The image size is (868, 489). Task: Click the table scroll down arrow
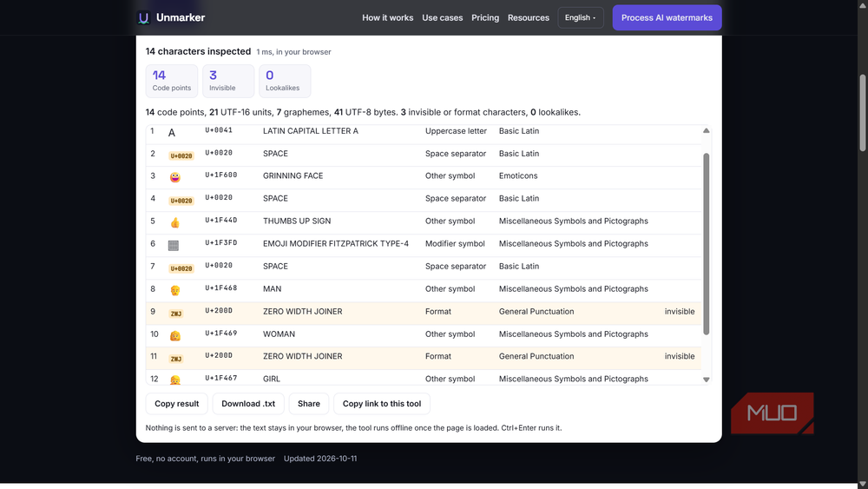706,380
